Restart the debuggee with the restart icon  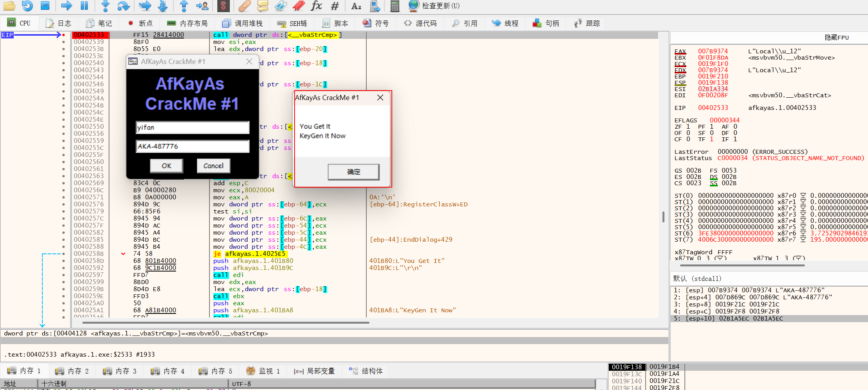point(27,5)
